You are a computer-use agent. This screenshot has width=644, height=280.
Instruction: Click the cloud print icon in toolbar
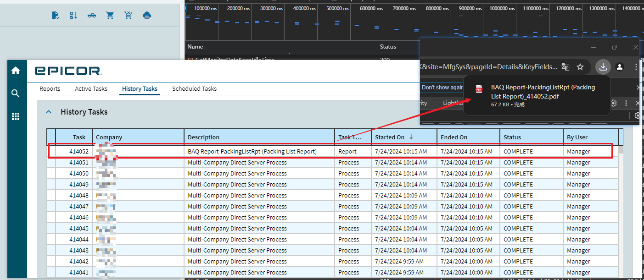(x=147, y=16)
